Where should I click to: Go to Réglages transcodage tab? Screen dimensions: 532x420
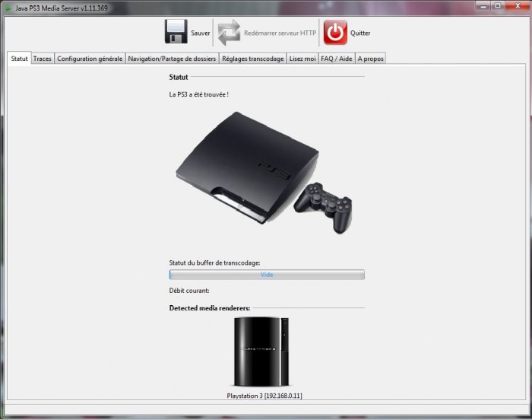253,59
